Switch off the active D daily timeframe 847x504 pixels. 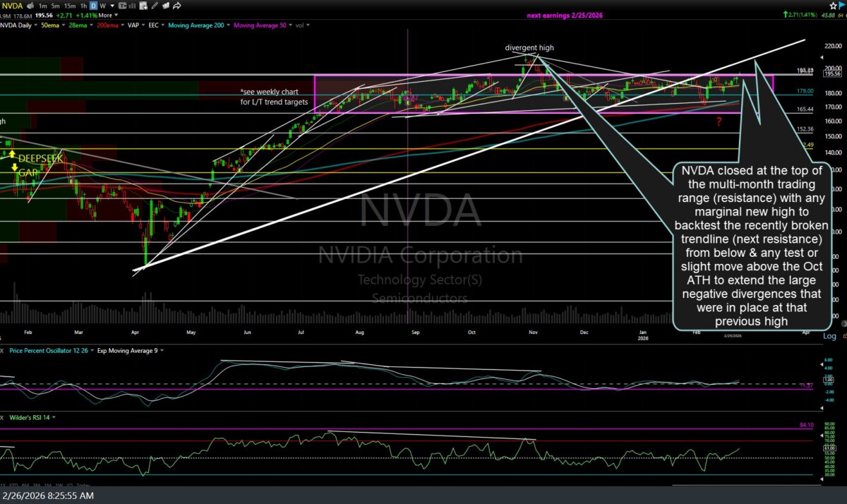[92, 6]
